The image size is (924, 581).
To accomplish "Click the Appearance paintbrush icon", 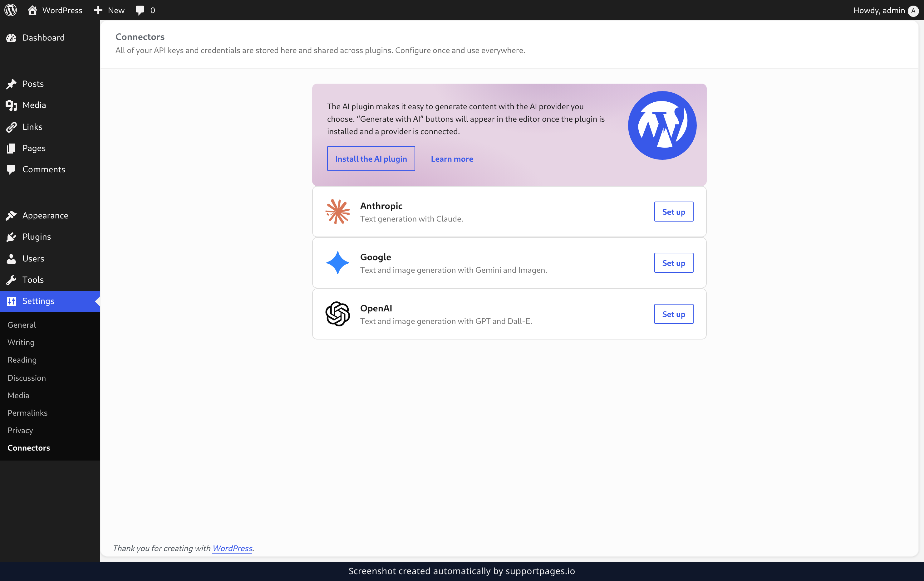I will [11, 216].
